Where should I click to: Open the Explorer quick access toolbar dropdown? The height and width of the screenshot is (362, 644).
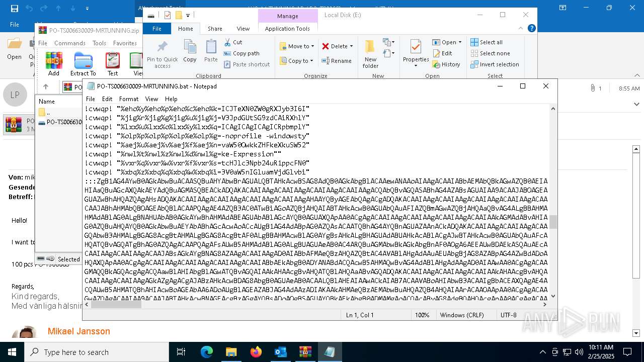(188, 16)
